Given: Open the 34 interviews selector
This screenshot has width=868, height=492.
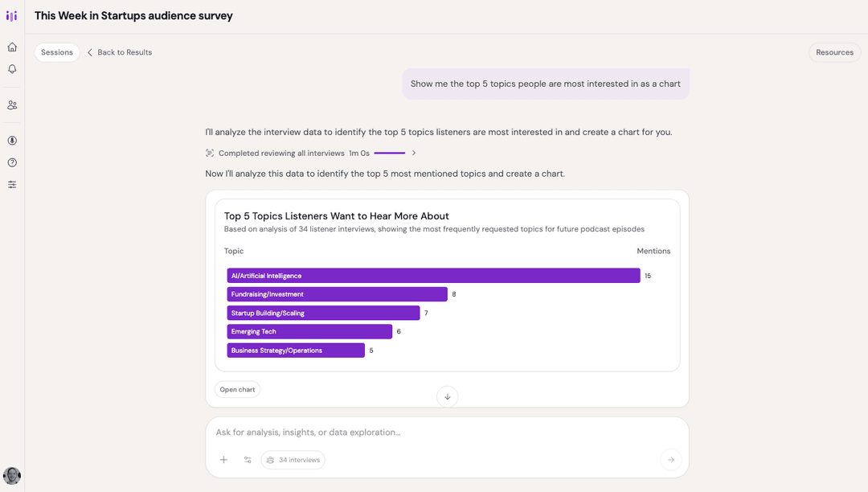Looking at the screenshot, I should (x=293, y=460).
